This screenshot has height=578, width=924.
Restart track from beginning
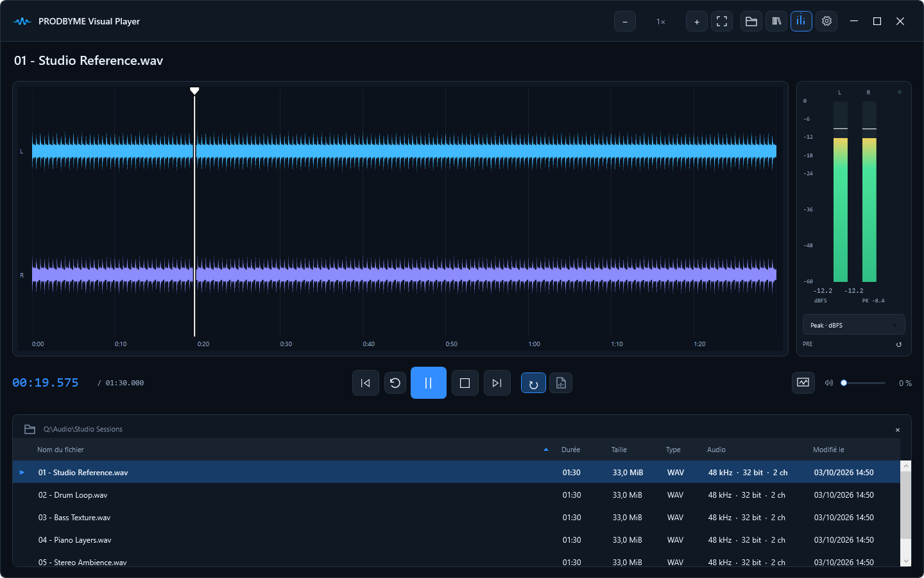click(x=395, y=383)
